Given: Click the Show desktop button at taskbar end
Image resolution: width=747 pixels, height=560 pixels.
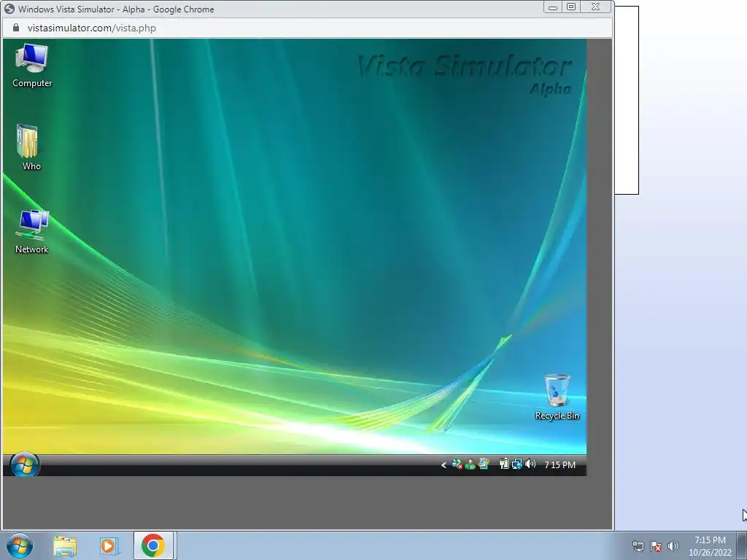Looking at the screenshot, I should point(742,545).
